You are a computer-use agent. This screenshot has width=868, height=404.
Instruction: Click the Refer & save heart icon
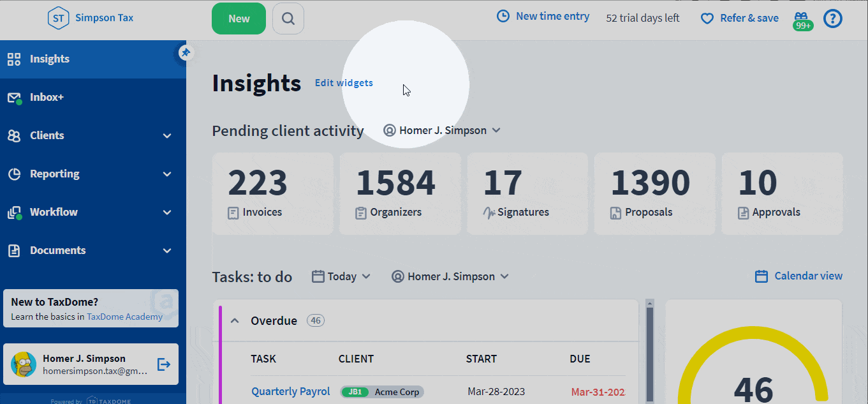pyautogui.click(x=707, y=19)
